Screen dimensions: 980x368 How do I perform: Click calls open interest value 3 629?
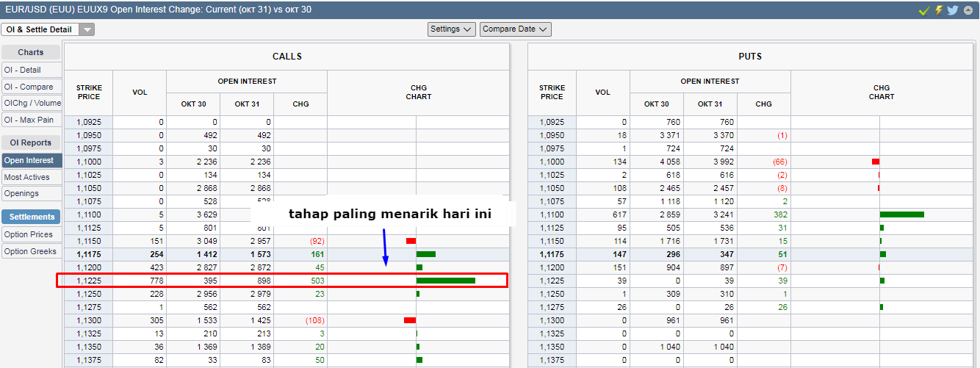coord(206,214)
